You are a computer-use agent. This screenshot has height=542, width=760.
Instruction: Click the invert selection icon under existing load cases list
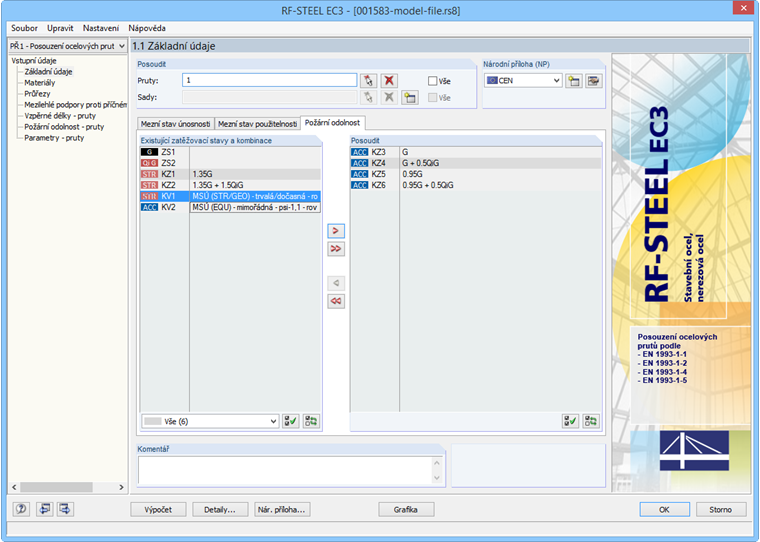point(311,421)
